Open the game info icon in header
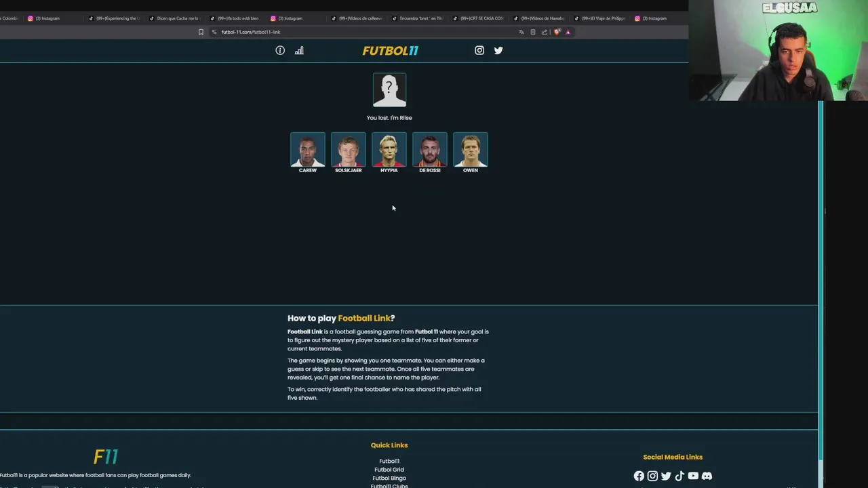The image size is (868, 488). pyautogui.click(x=280, y=50)
